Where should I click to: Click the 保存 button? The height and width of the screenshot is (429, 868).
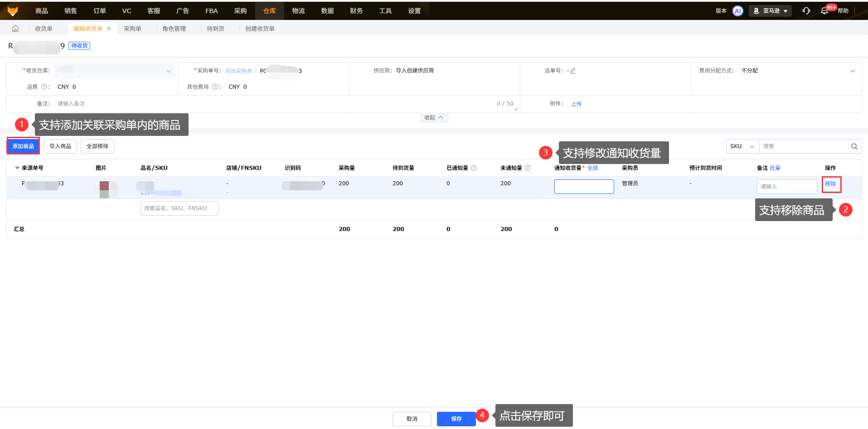456,419
